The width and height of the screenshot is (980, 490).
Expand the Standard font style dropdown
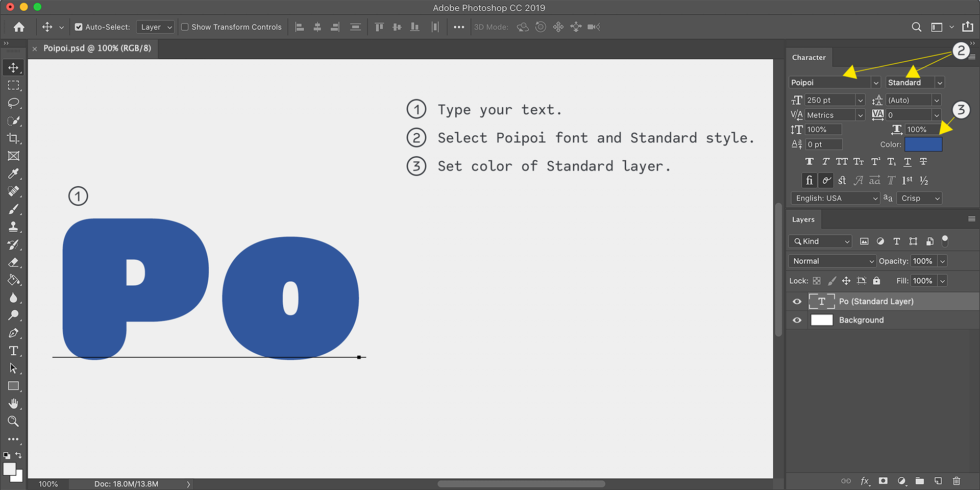(x=915, y=83)
